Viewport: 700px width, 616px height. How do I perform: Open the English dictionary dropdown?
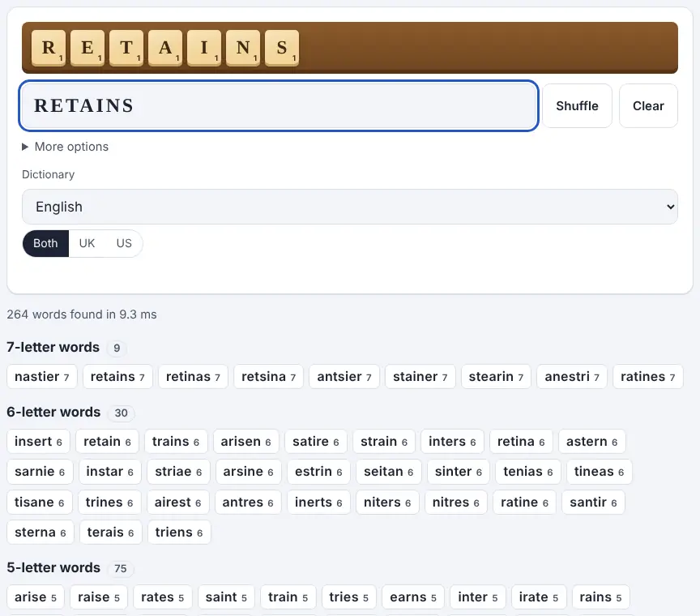click(x=350, y=207)
